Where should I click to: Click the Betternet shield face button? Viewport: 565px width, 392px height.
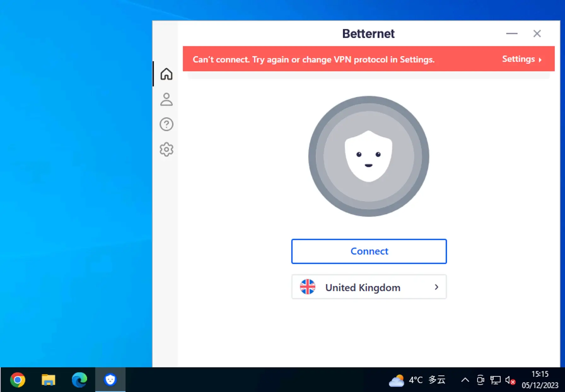[x=369, y=156]
